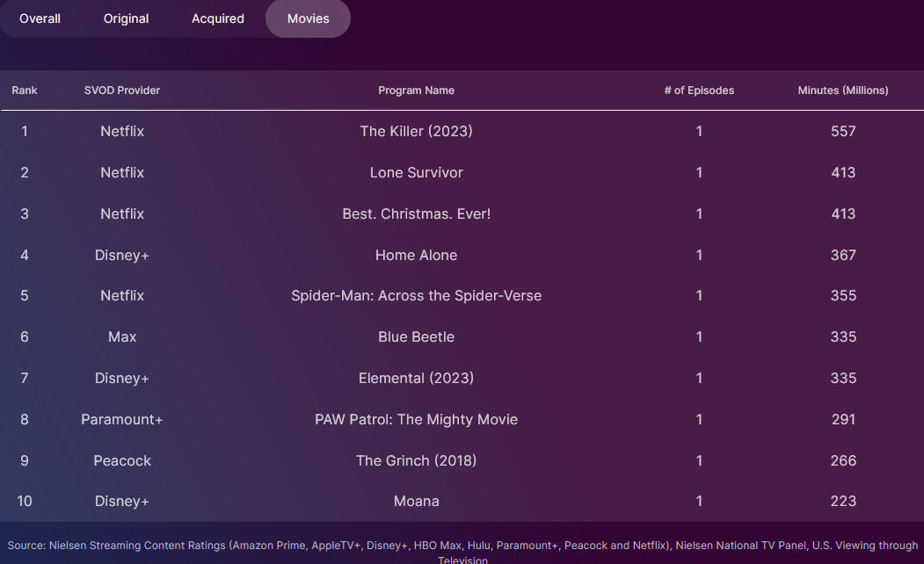The height and width of the screenshot is (564, 924).
Task: Click the # of Episodes column header
Action: (699, 90)
